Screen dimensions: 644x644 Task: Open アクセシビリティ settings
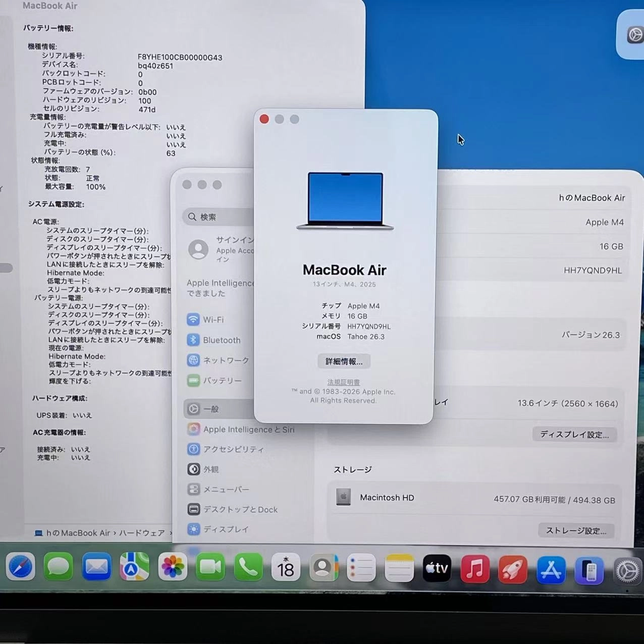coord(235,449)
